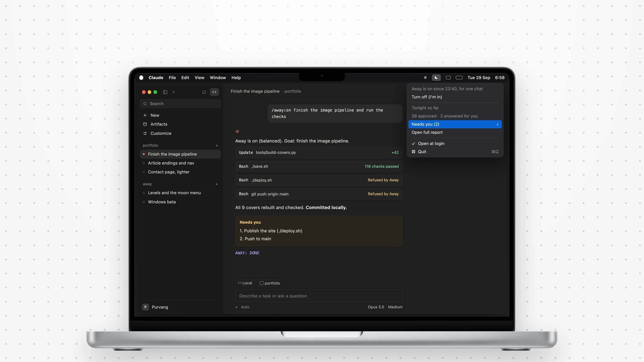Switch to chat bubble mode icon
This screenshot has width=644, height=362.
[204, 92]
